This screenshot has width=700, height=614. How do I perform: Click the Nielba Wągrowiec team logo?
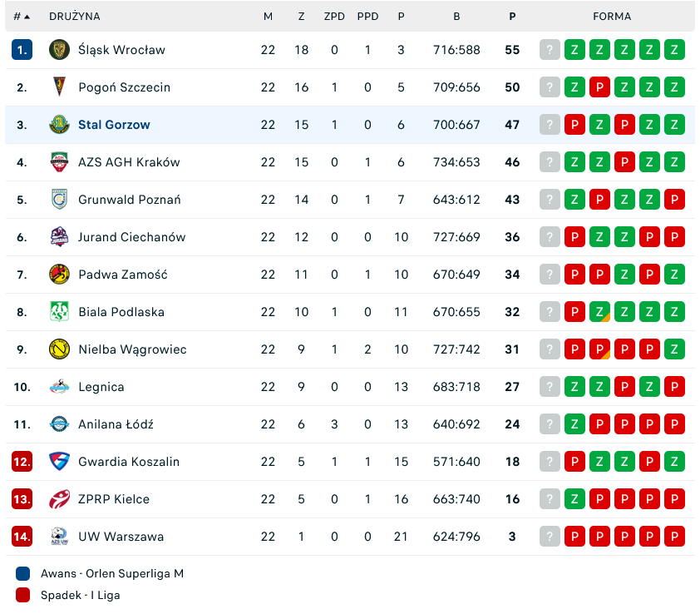click(x=59, y=349)
